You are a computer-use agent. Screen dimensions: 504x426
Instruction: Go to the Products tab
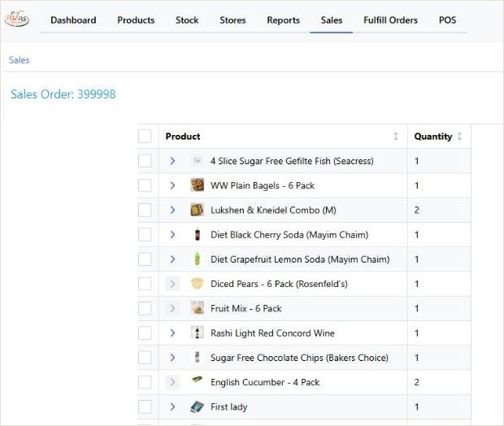pos(136,20)
